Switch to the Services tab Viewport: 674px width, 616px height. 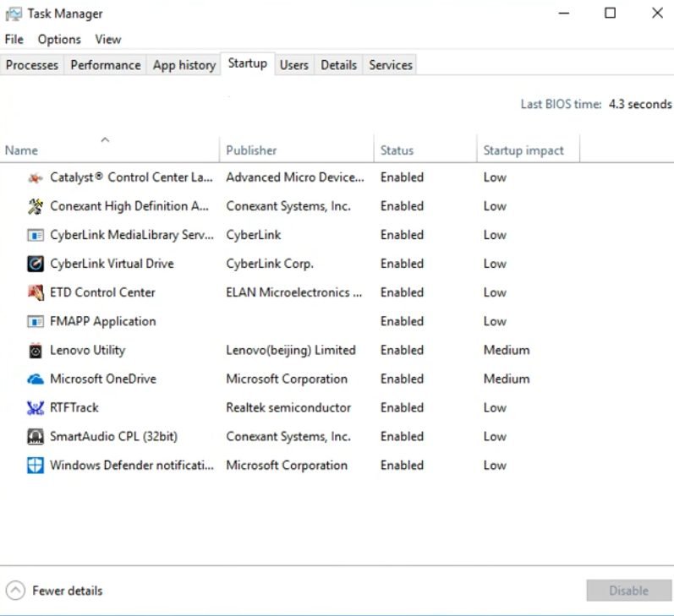[x=391, y=65]
